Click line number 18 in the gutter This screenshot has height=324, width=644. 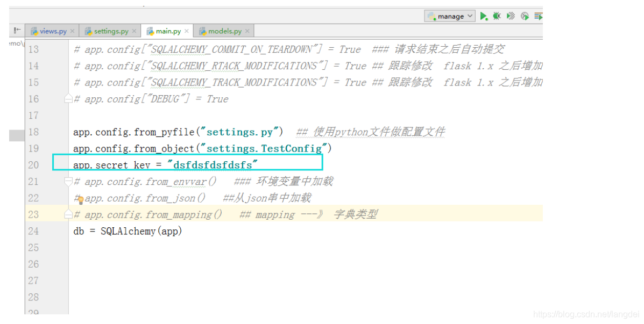(34, 132)
